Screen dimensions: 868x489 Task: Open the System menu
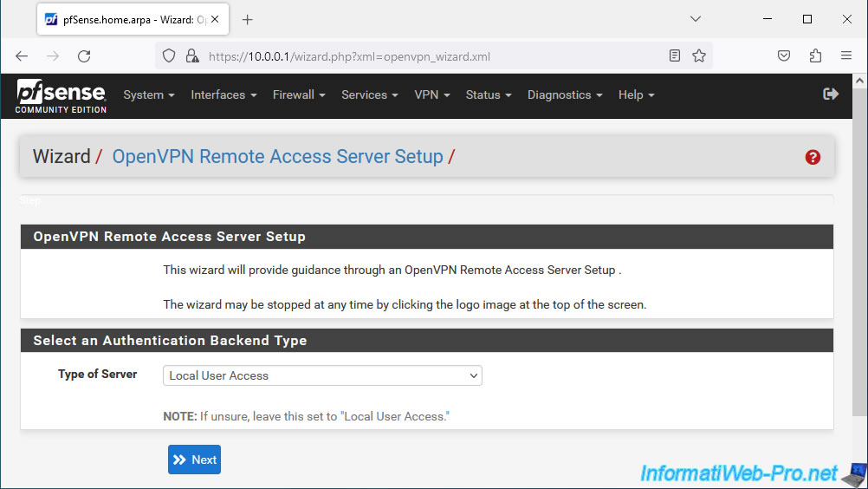point(149,95)
